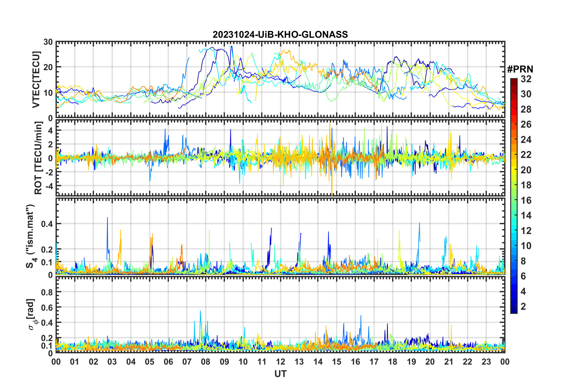Image resolution: width=561 pixels, height=392 pixels.
Task: Click colorbar tick label 2
Action: tap(523, 307)
